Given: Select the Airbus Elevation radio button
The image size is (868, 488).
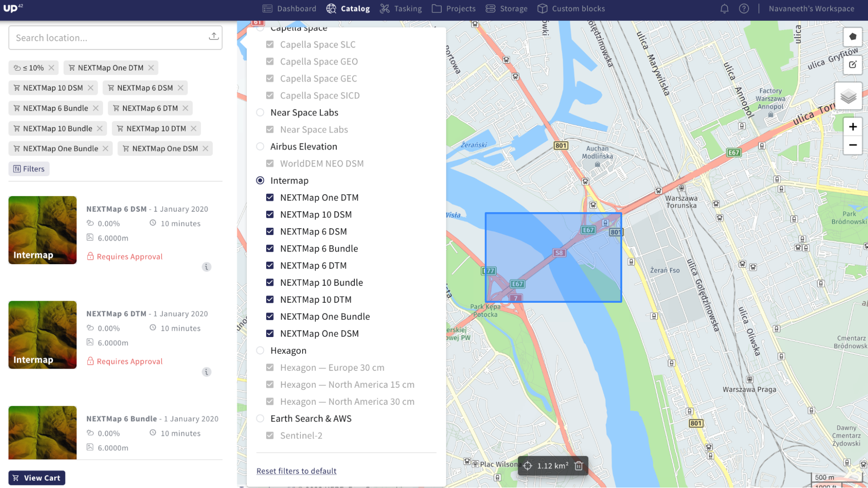Looking at the screenshot, I should pyautogui.click(x=260, y=147).
